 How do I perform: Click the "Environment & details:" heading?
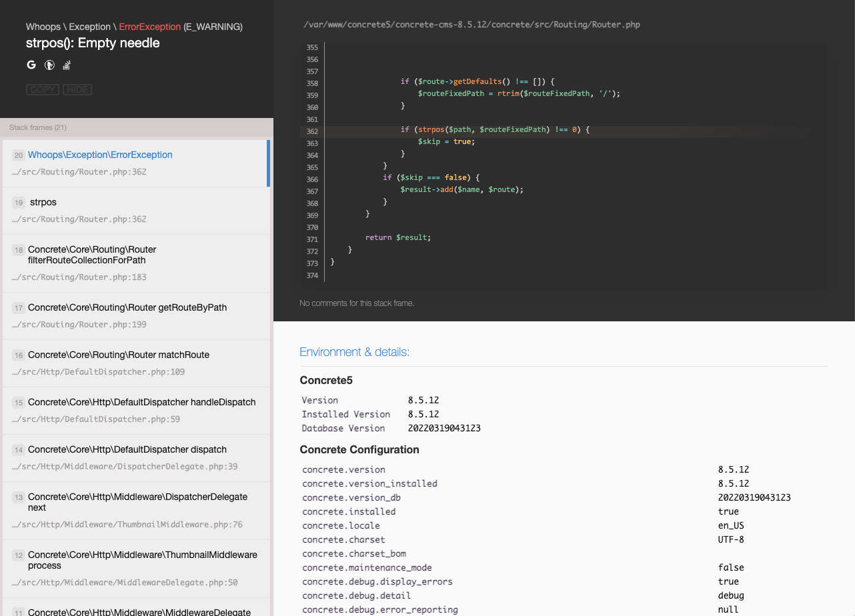[355, 352]
